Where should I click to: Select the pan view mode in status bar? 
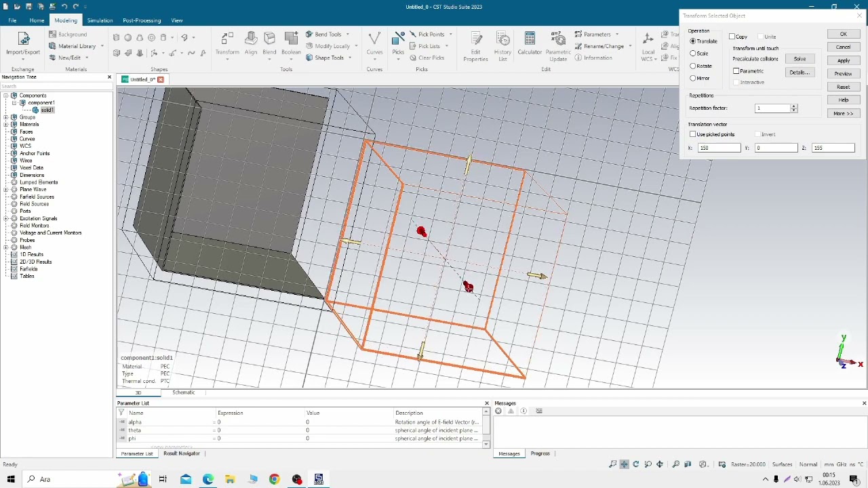click(x=625, y=464)
